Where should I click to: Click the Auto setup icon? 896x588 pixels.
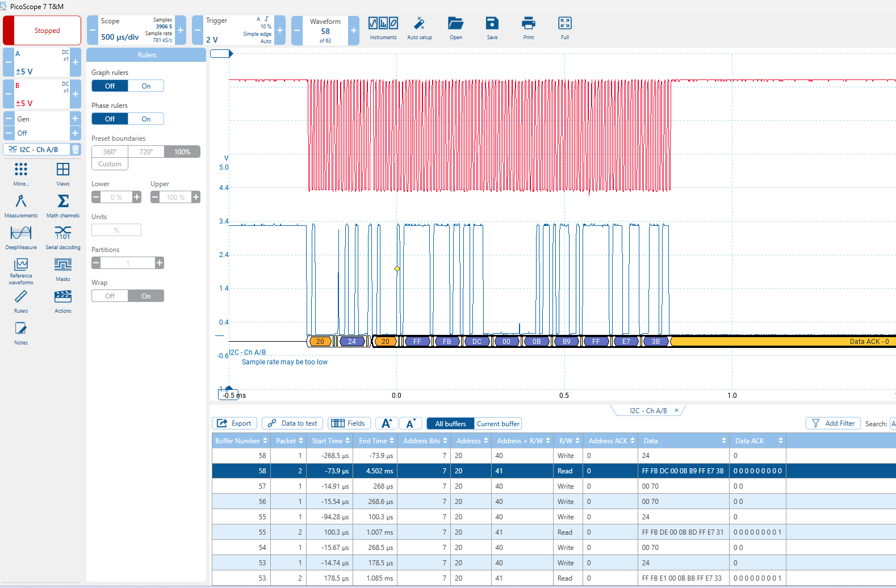[x=419, y=28]
